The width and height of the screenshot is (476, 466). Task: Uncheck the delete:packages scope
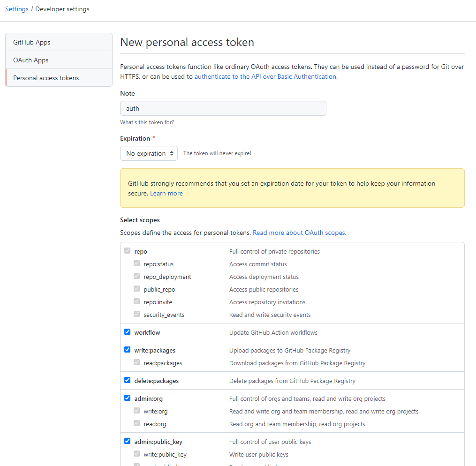128,380
